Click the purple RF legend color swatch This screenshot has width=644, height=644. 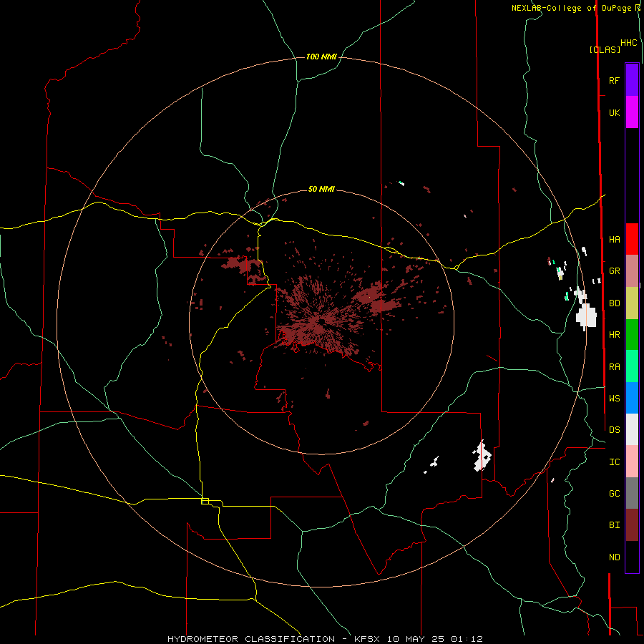coord(632,80)
